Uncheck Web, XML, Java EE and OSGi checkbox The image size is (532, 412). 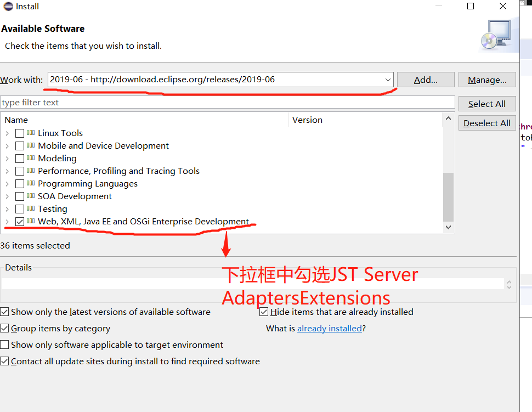click(20, 222)
